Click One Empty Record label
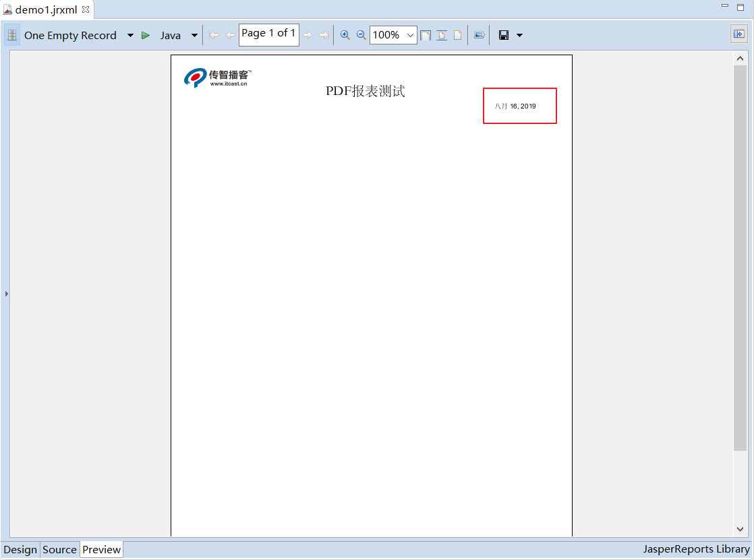This screenshot has height=560, width=754. 70,36
